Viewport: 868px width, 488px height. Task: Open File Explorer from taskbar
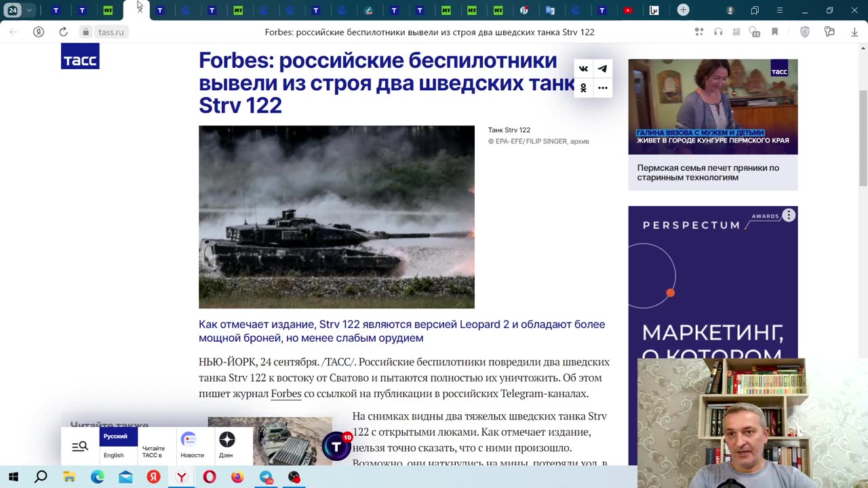[x=69, y=477]
